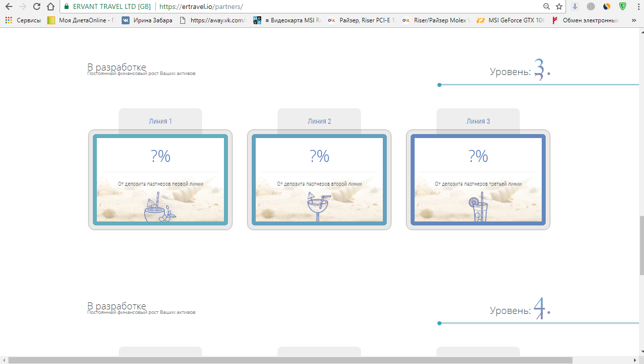The width and height of the screenshot is (644, 364).
Task: Go to browser home page
Action: pyautogui.click(x=50, y=6)
